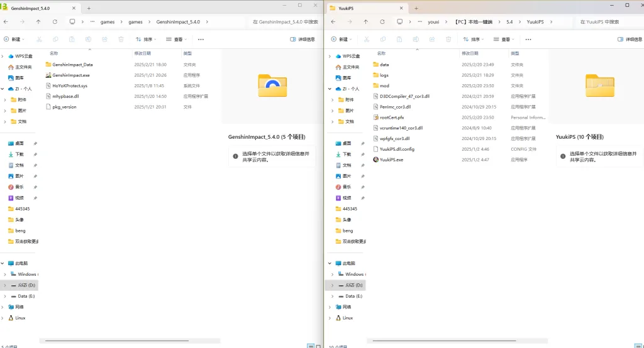
Task: Click games breadcrumb before GenshinImpact_5.4.0
Action: click(135, 22)
